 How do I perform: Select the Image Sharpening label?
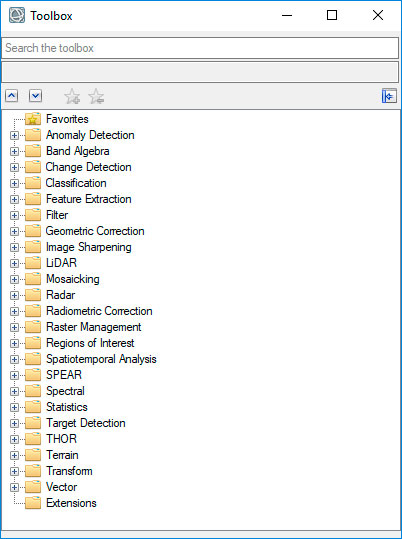click(x=89, y=247)
